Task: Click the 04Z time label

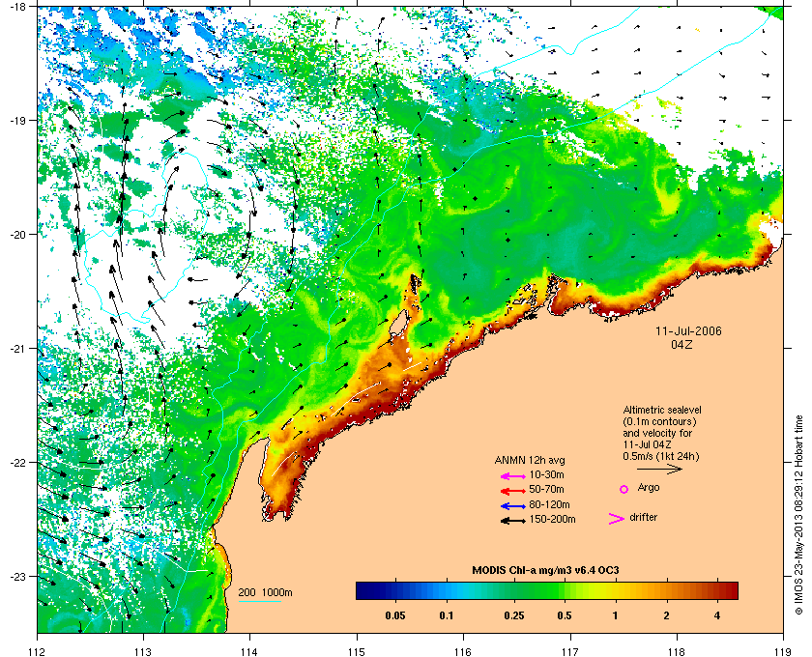Action: coord(681,344)
